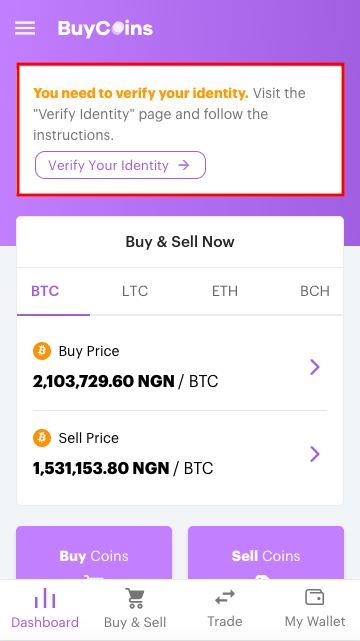Switch to the ETH tab
The image size is (360, 641).
click(225, 291)
